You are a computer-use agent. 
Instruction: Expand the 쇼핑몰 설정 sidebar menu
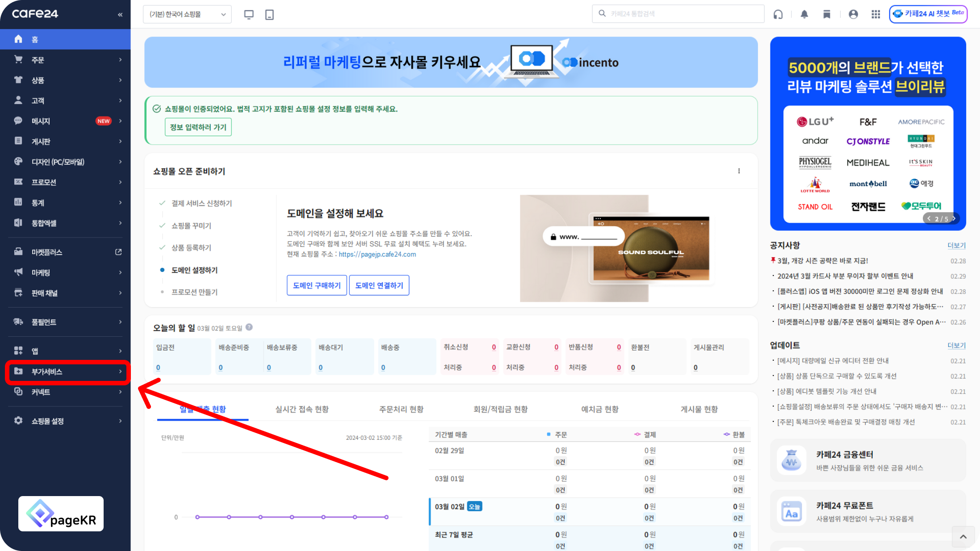coord(67,421)
